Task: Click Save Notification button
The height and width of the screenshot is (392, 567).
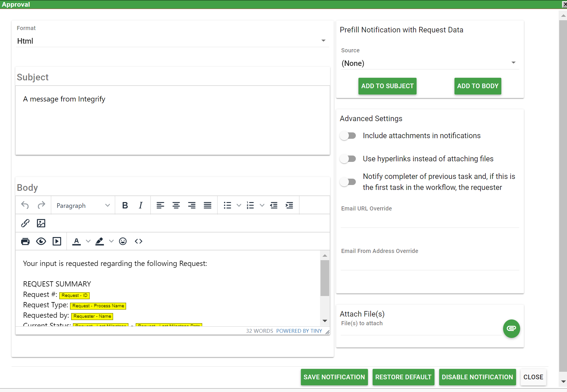Action: coord(334,377)
